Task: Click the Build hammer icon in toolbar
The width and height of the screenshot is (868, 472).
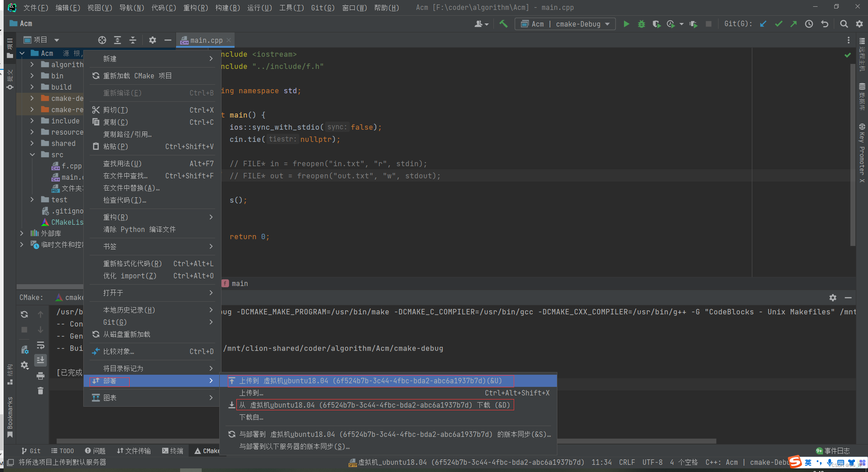Action: [x=503, y=24]
